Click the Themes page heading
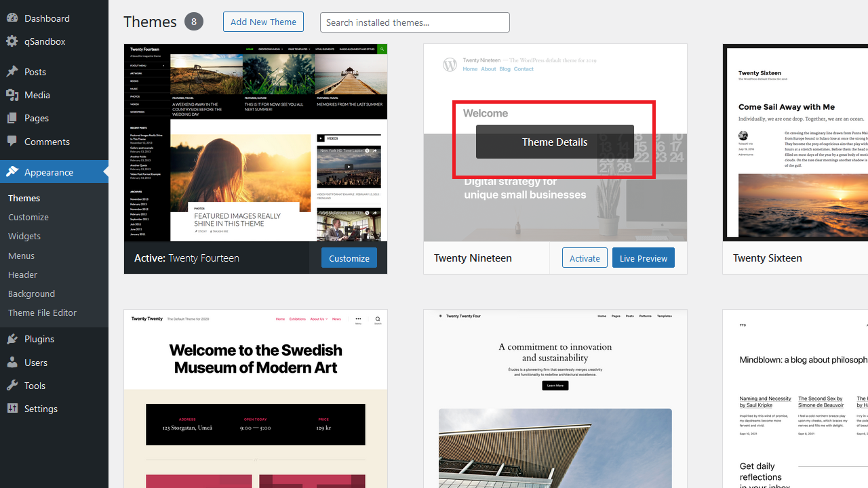The height and width of the screenshot is (488, 868). tap(150, 22)
